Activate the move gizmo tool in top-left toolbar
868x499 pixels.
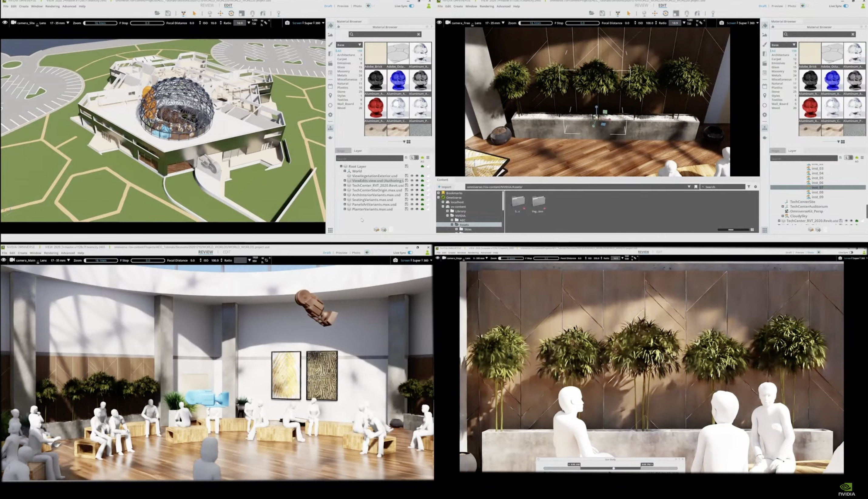(x=220, y=13)
